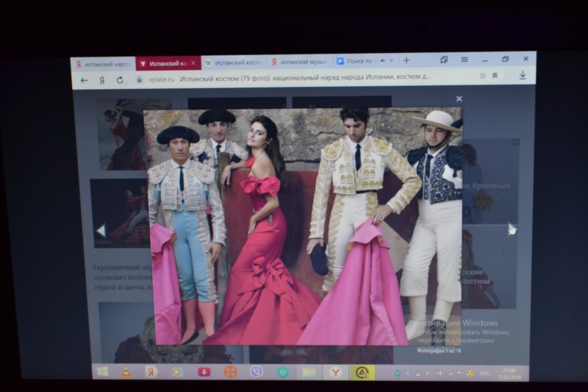Open the green shield tray icon
Screen dimensions: 588x392
(x=397, y=373)
